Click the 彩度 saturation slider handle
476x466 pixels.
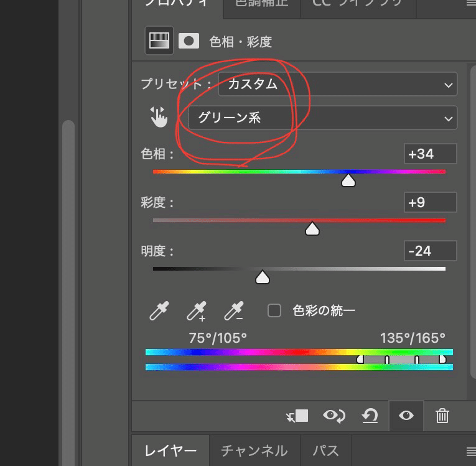[x=312, y=229]
